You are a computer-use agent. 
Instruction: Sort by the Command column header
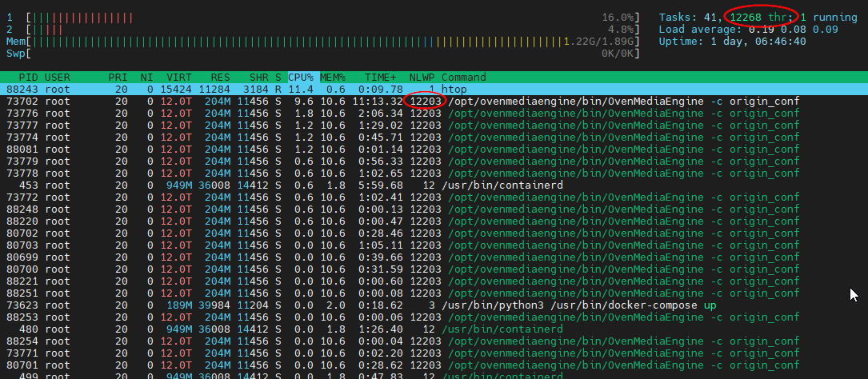coord(464,77)
